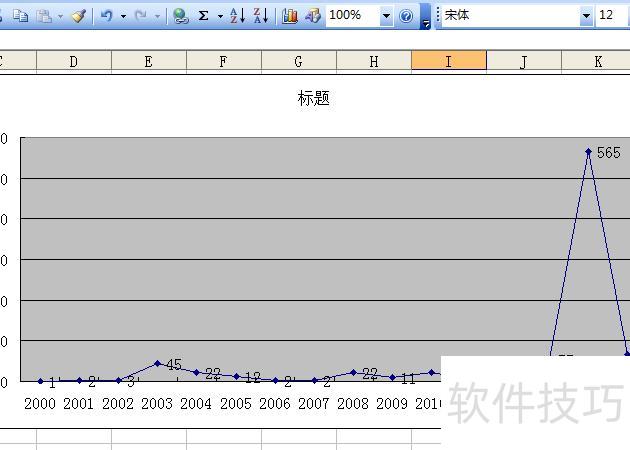630x450 pixels.
Task: Click the Copy icon in toolbar
Action: click(x=20, y=16)
